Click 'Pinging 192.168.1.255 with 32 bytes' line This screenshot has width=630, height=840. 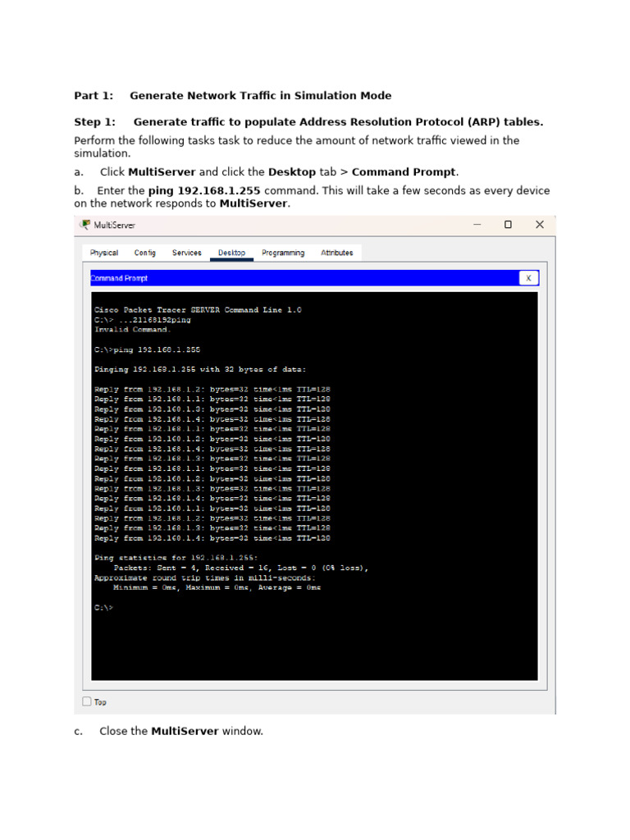[200, 369]
